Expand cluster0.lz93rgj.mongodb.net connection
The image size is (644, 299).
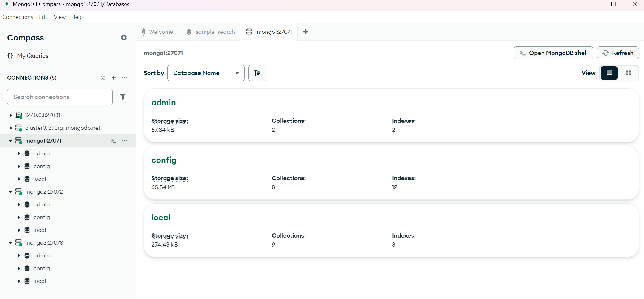11,128
